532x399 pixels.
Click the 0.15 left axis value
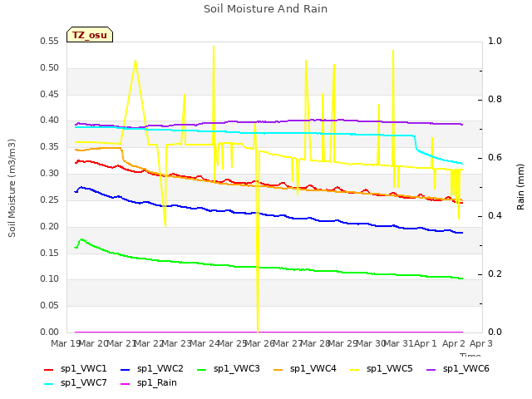point(50,253)
